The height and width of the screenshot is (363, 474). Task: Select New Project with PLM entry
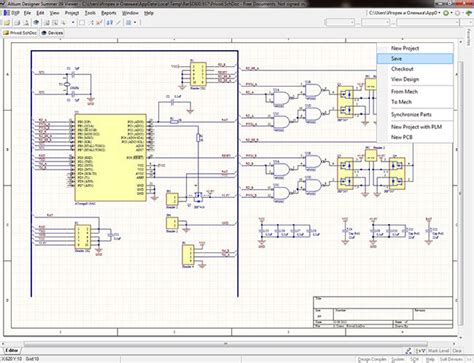416,127
